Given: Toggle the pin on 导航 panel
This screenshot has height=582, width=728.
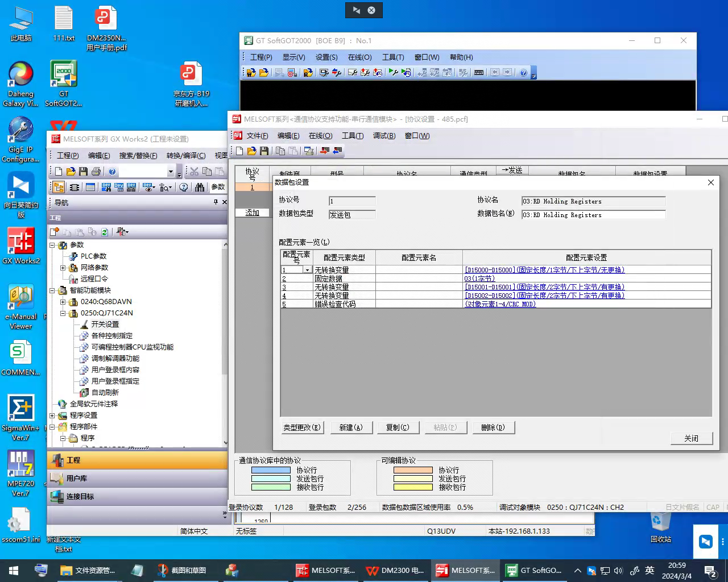Looking at the screenshot, I should coord(216,202).
